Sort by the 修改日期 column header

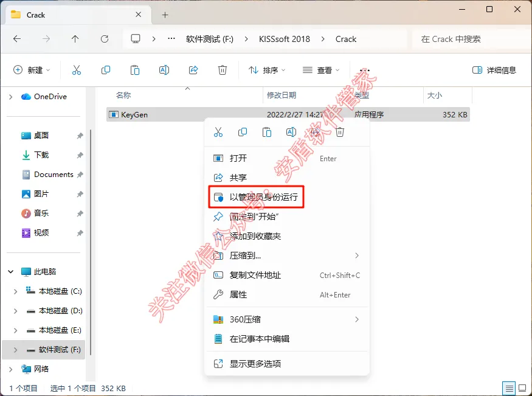(x=282, y=96)
